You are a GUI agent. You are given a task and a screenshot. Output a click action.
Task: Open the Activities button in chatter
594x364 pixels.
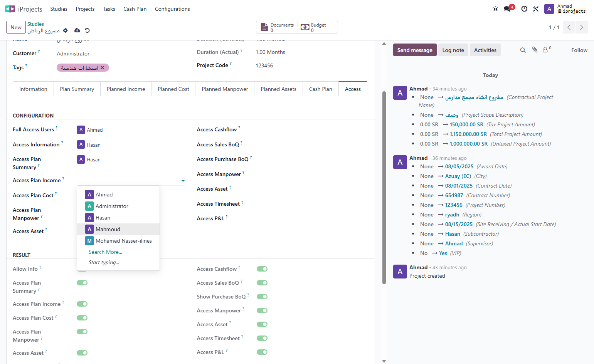coord(485,50)
